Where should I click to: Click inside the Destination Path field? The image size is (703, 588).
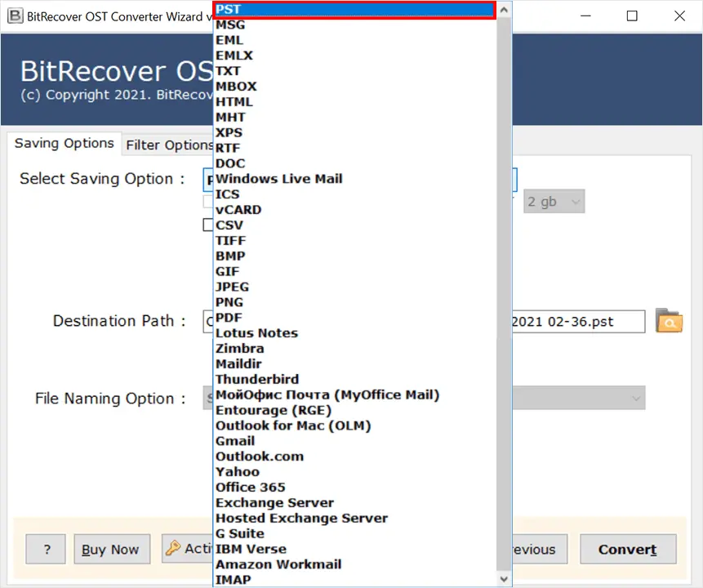572,321
